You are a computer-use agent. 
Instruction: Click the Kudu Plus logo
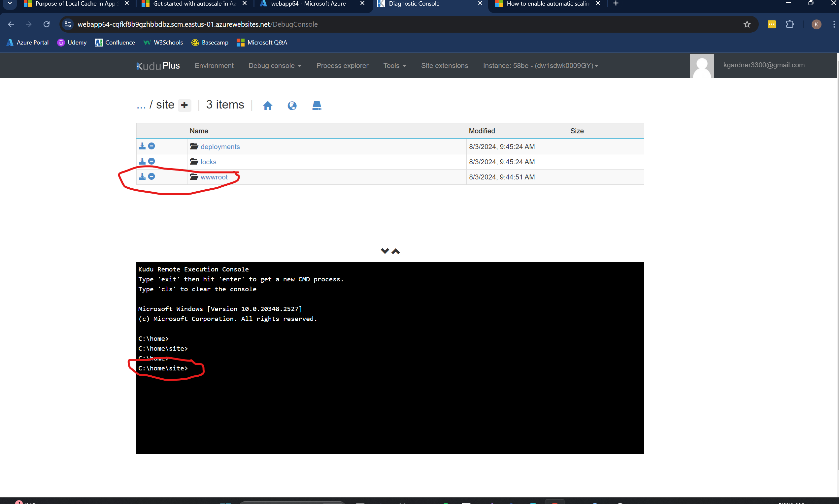coord(158,66)
